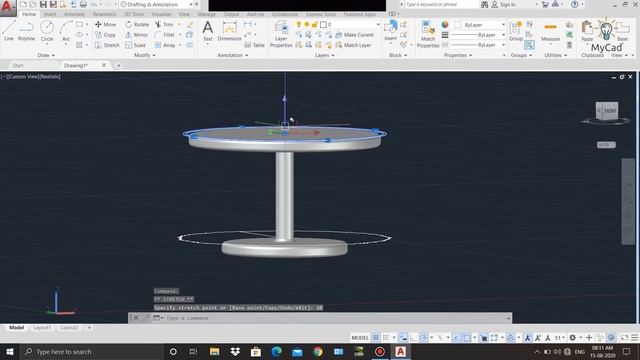Click the Copy tool in Modify
Image resolution: width=640 pixels, height=360 pixels.
tap(105, 35)
